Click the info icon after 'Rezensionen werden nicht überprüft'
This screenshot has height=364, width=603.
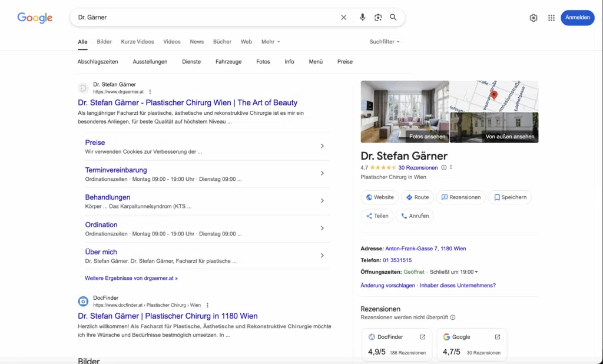tap(453, 317)
